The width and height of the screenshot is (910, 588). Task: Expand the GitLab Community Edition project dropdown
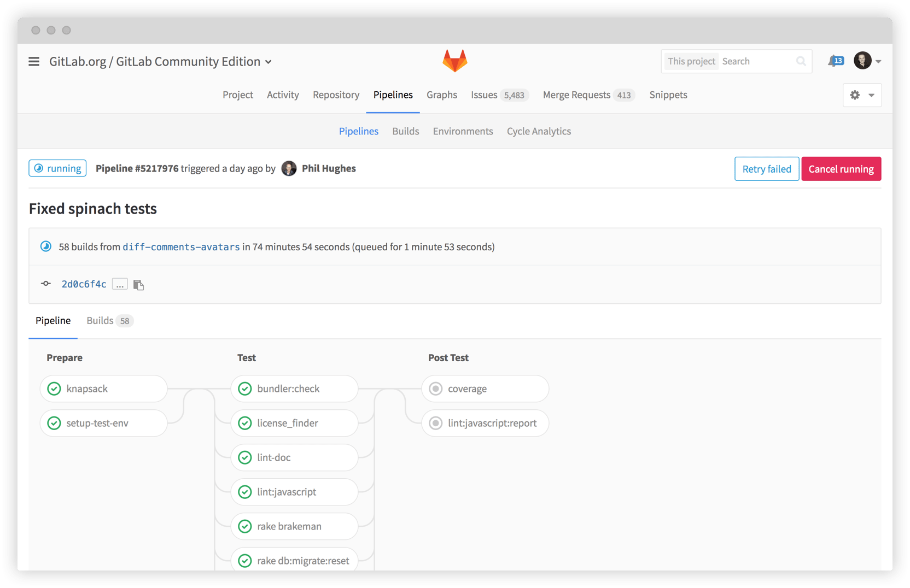[269, 62]
